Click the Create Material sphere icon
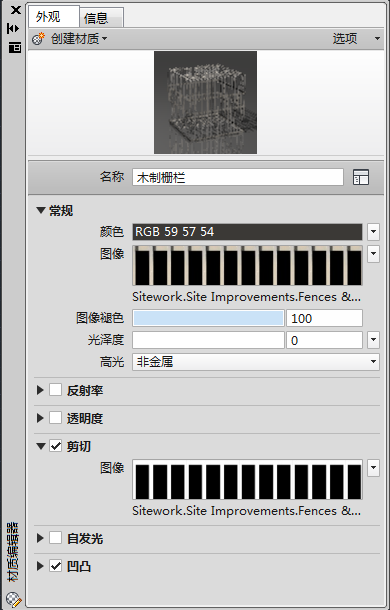Image resolution: width=390 pixels, height=610 pixels. [x=38, y=39]
